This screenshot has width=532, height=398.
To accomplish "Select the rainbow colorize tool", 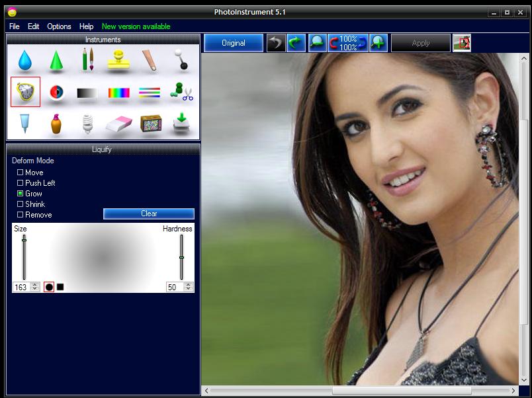I will [118, 93].
